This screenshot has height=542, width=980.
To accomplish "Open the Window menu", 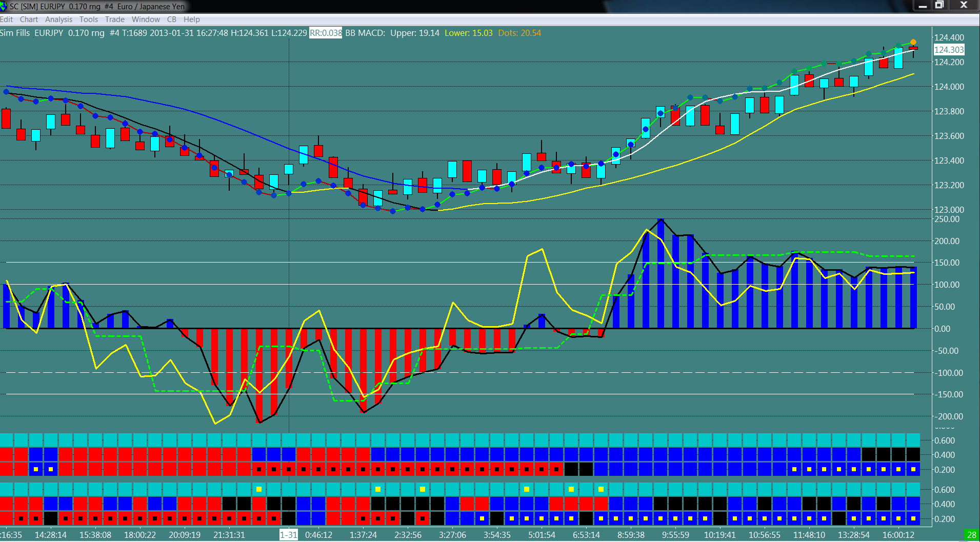I will (x=146, y=19).
